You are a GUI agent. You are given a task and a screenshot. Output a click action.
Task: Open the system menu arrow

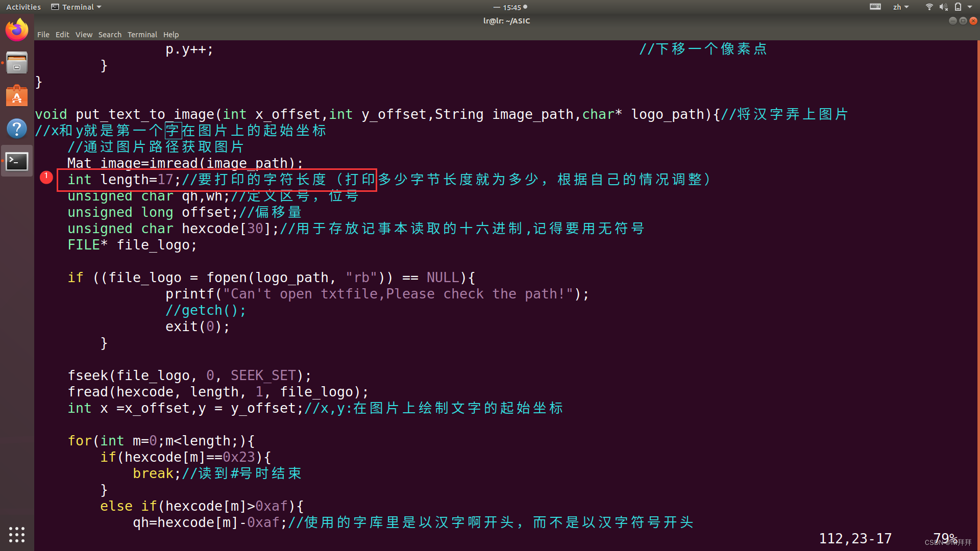(970, 7)
